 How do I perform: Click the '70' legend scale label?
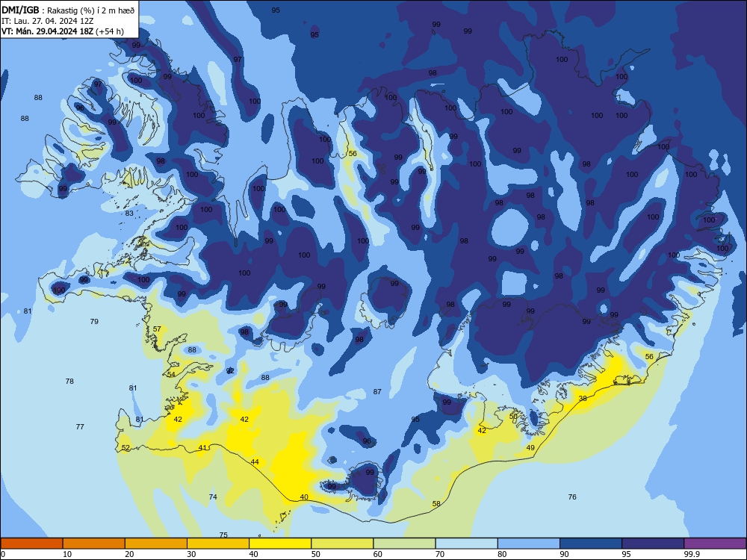(440, 554)
